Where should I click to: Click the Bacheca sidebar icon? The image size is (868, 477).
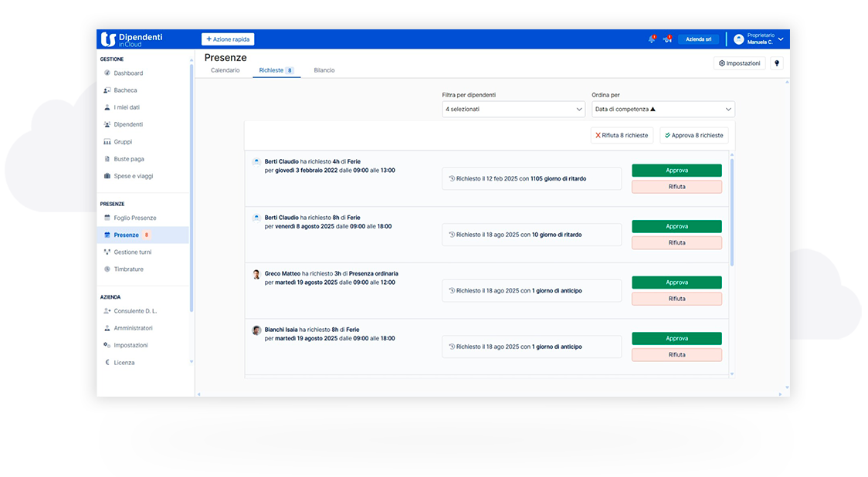(x=107, y=90)
